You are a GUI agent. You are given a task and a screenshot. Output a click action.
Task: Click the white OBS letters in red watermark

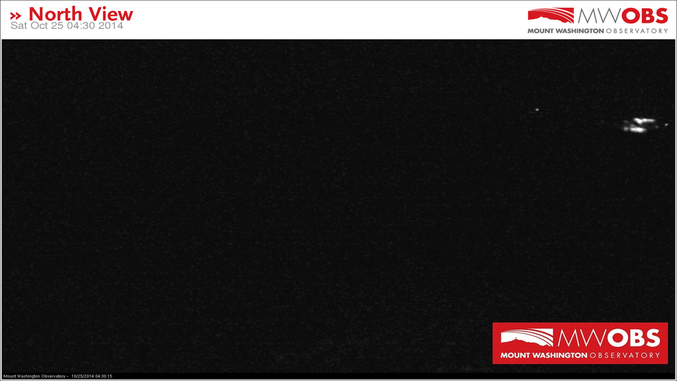[x=634, y=338]
